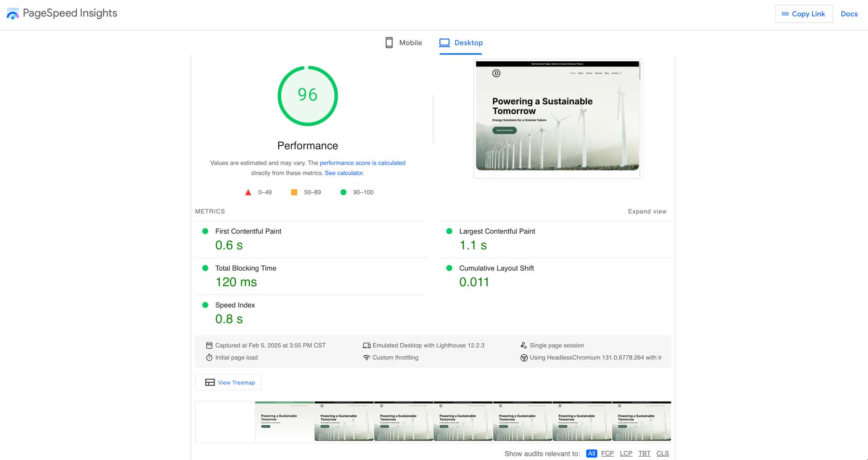Open Expand view for the screenshot

(647, 211)
